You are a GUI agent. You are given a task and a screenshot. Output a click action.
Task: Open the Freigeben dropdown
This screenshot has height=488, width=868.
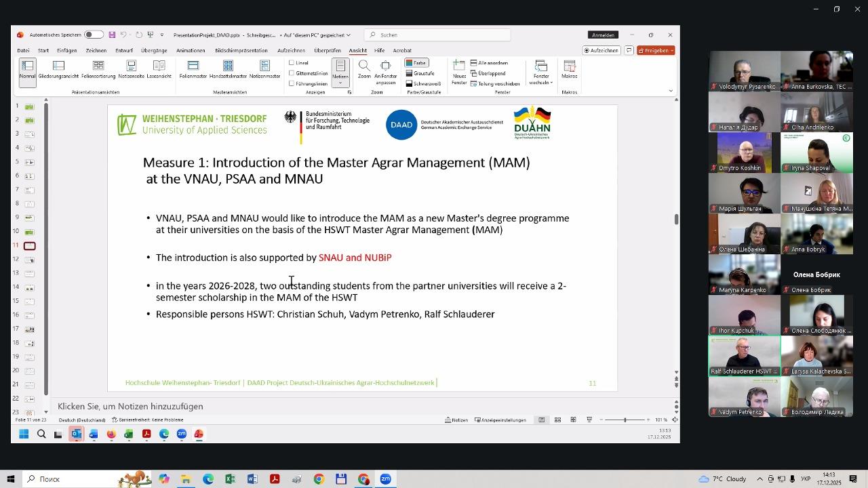656,50
